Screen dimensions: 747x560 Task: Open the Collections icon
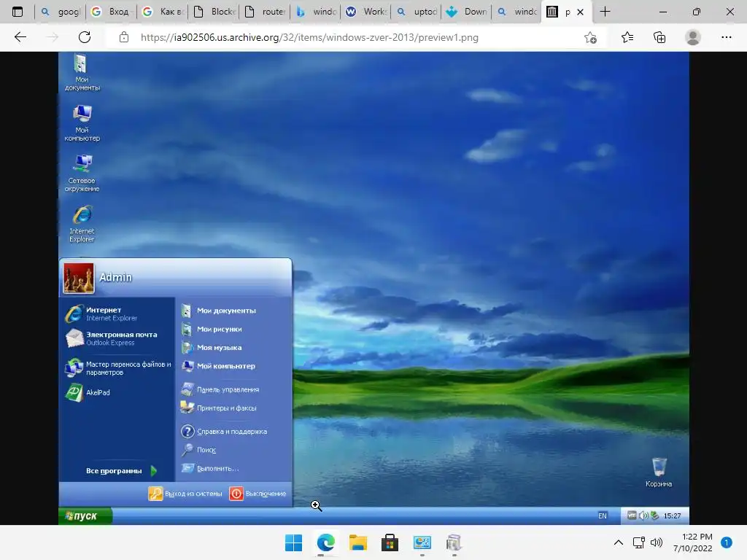point(659,37)
